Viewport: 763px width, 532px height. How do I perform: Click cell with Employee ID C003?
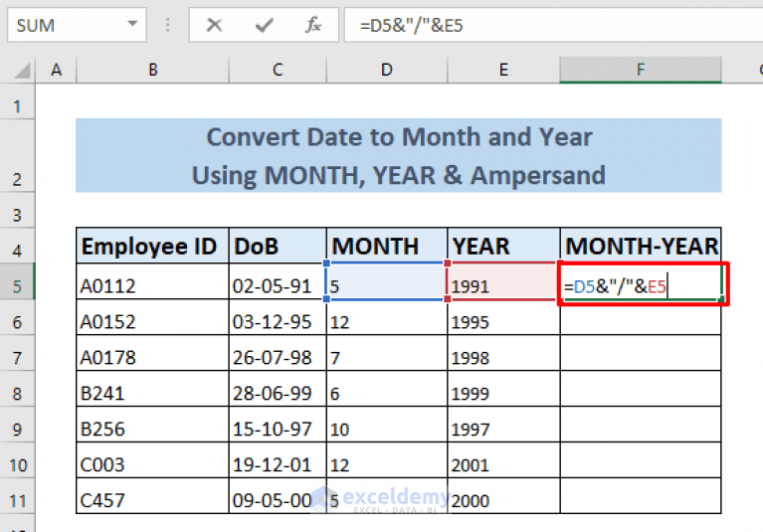tap(152, 460)
